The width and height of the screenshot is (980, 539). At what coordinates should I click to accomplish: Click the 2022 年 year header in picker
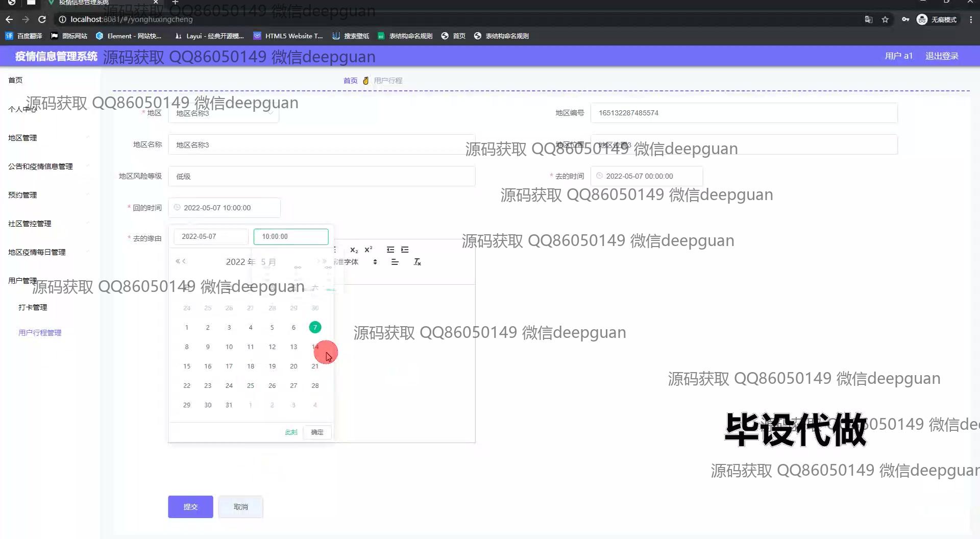click(240, 262)
